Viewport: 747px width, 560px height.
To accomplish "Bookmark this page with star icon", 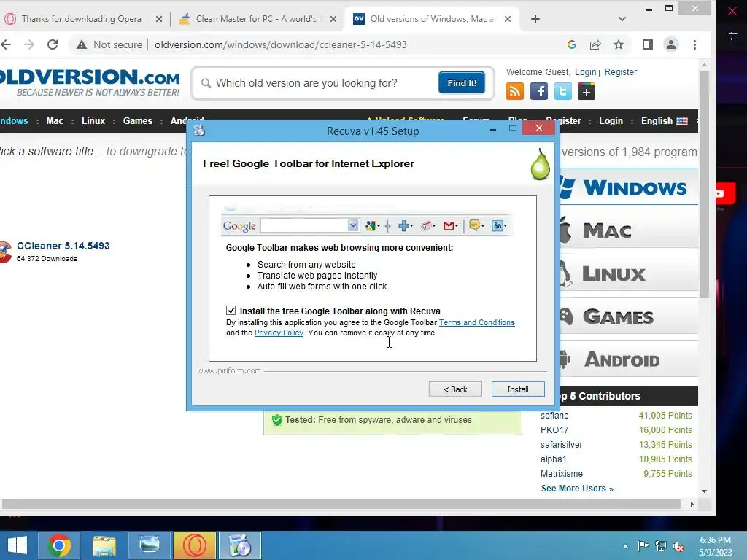I will coord(619,44).
